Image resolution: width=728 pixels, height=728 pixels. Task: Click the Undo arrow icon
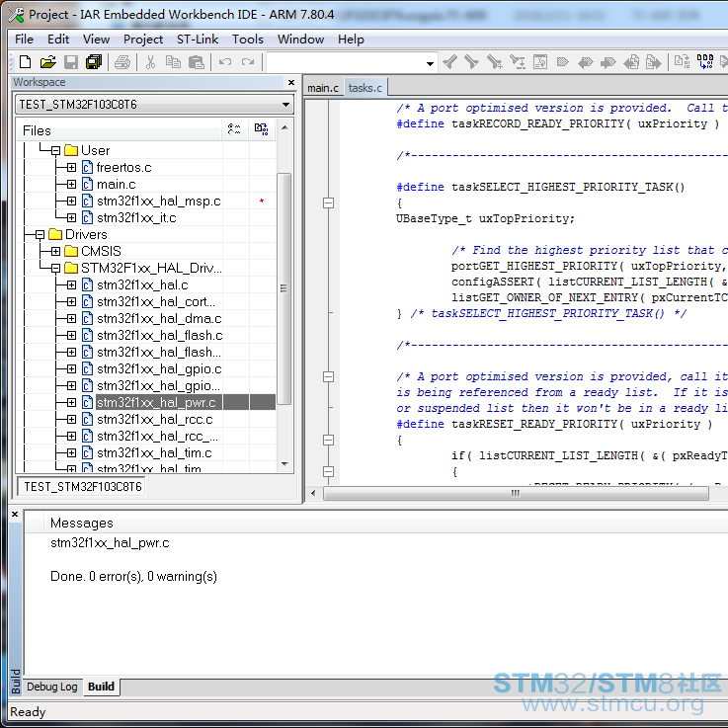point(225,62)
